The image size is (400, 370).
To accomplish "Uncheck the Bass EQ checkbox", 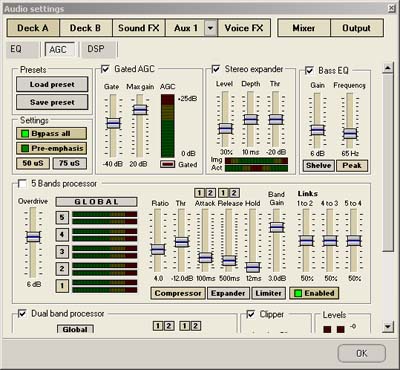I will (x=309, y=70).
